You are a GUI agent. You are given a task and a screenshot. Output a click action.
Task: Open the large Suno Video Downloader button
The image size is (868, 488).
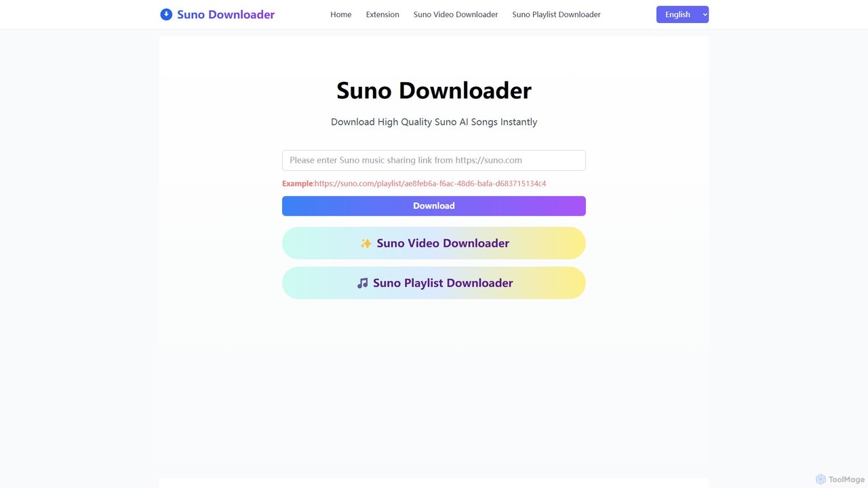(434, 243)
